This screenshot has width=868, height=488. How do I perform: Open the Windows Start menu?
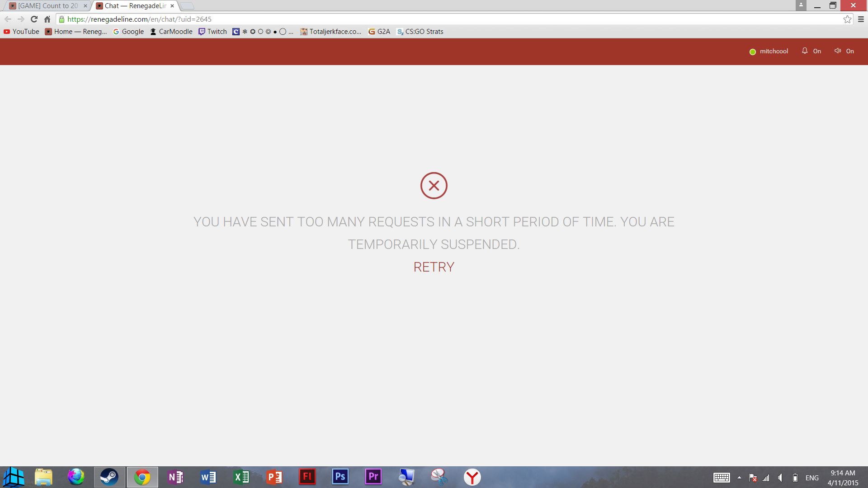[14, 477]
